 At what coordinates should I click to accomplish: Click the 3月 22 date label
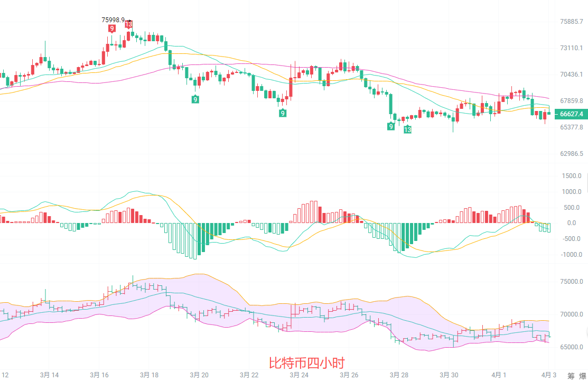(x=249, y=375)
